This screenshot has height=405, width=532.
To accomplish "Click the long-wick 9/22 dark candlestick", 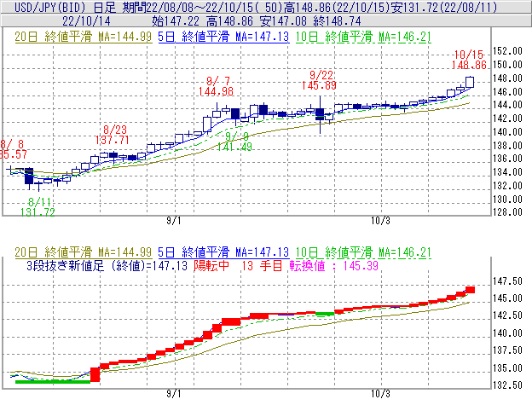I will (x=320, y=114).
